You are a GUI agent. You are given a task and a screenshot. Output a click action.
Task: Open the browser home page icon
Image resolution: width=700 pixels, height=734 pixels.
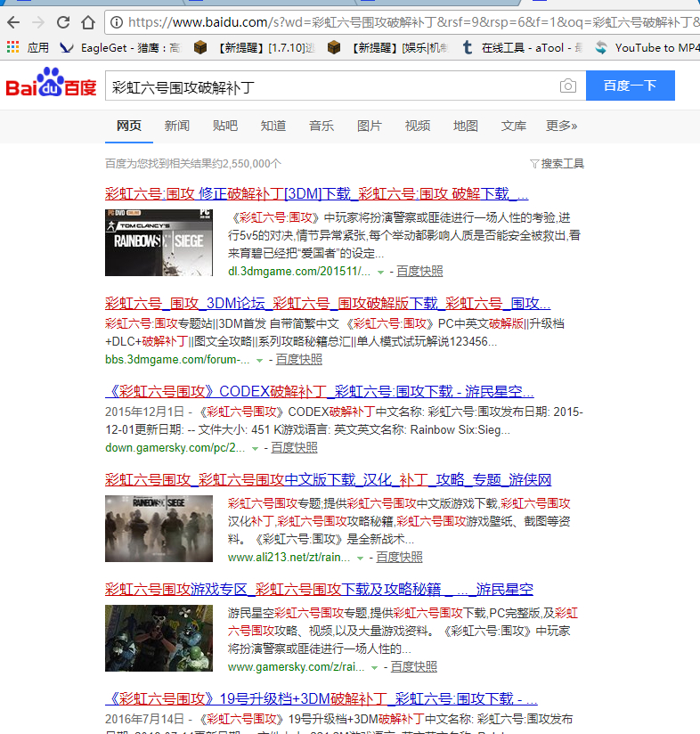[x=88, y=22]
